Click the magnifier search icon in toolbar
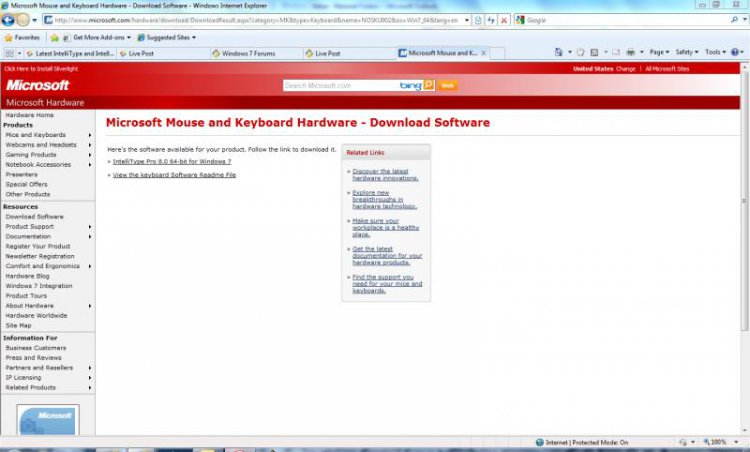 (735, 20)
